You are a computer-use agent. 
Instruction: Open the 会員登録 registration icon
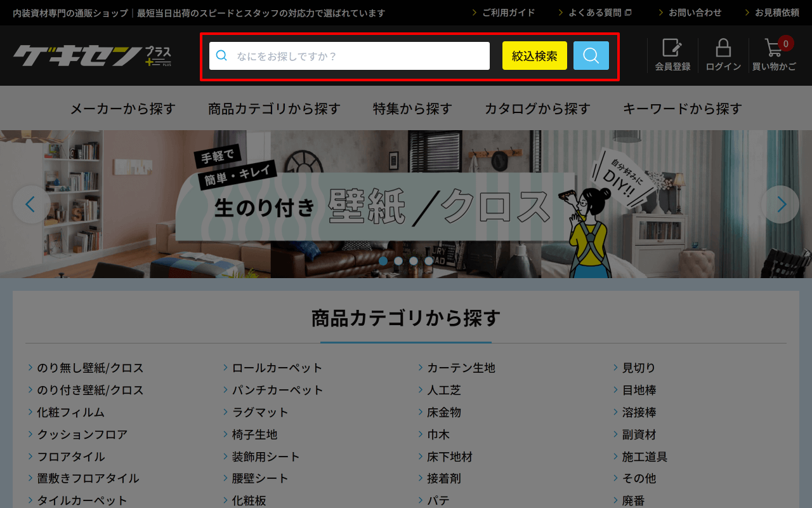(x=672, y=55)
